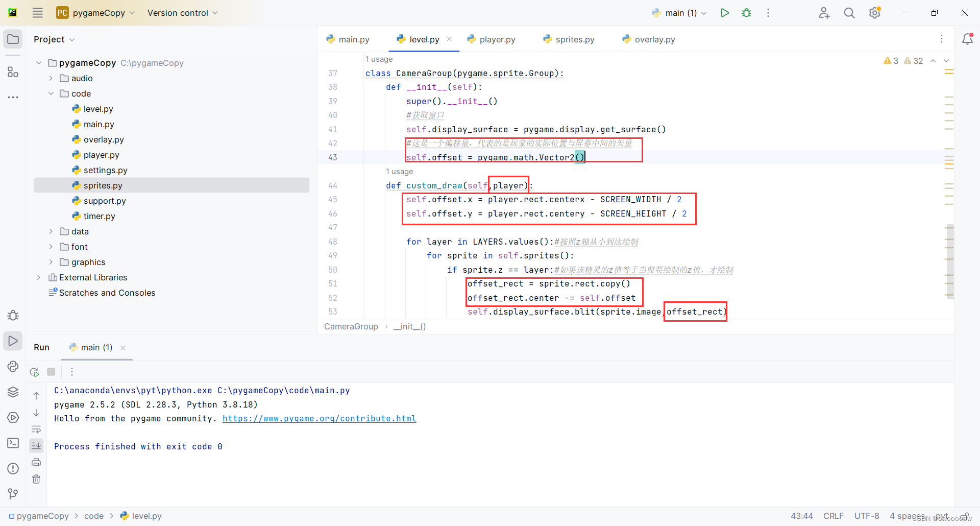980x526 pixels.
Task: Open support.py in project tree
Action: (x=105, y=201)
